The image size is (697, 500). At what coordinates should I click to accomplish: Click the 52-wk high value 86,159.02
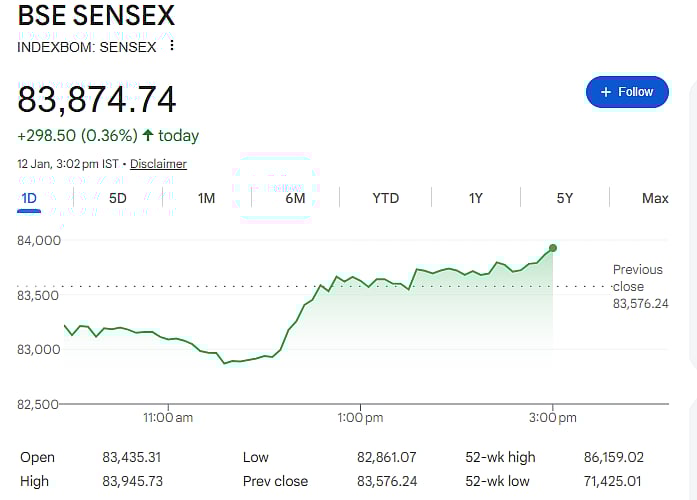614,457
